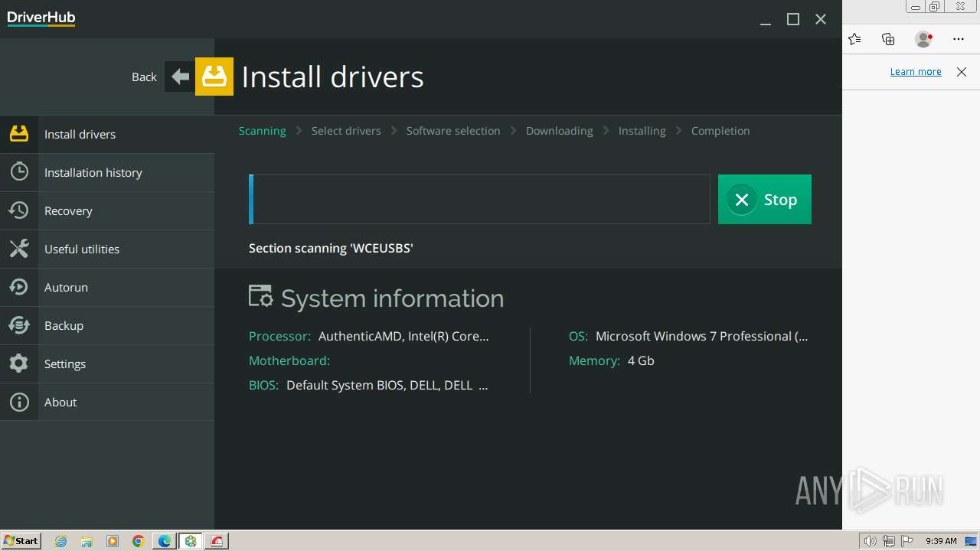Click the taskbar clock 9:39 AM
This screenshot has height=551, width=980.
(941, 541)
